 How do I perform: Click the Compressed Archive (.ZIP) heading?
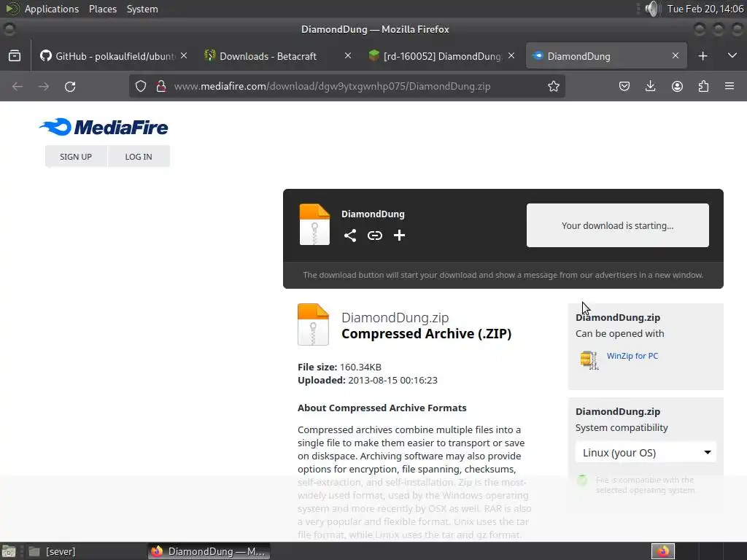click(426, 334)
